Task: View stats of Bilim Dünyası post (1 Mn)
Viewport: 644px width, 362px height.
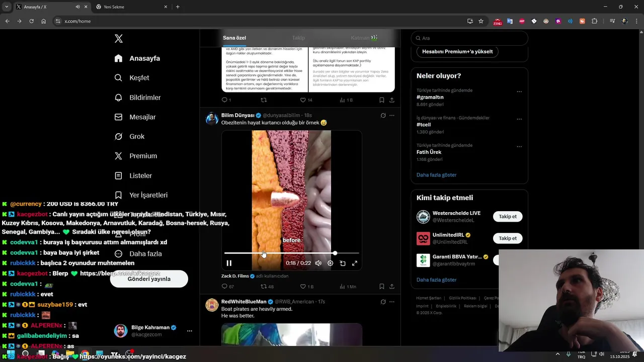Action: 348,287
